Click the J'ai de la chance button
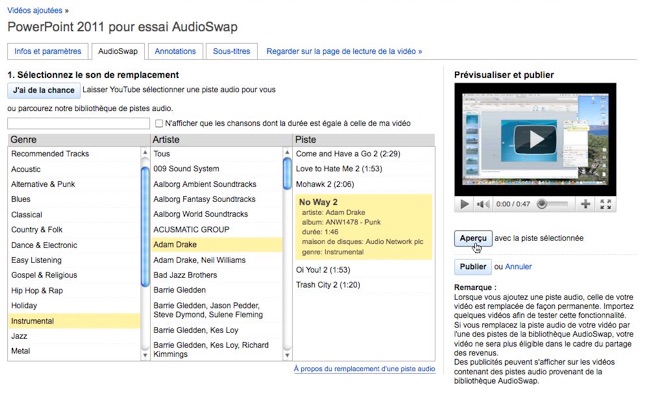The height and width of the screenshot is (396, 653). [x=44, y=90]
